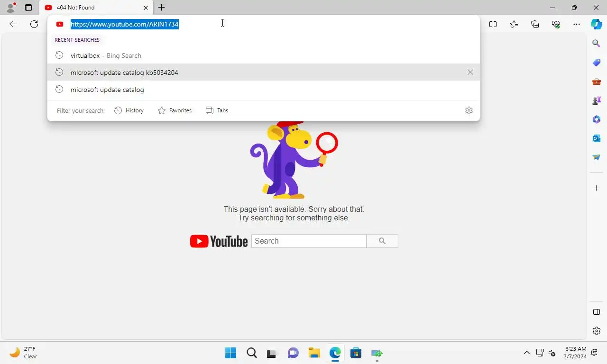Open Microsoft Store on taskbar

point(356,353)
